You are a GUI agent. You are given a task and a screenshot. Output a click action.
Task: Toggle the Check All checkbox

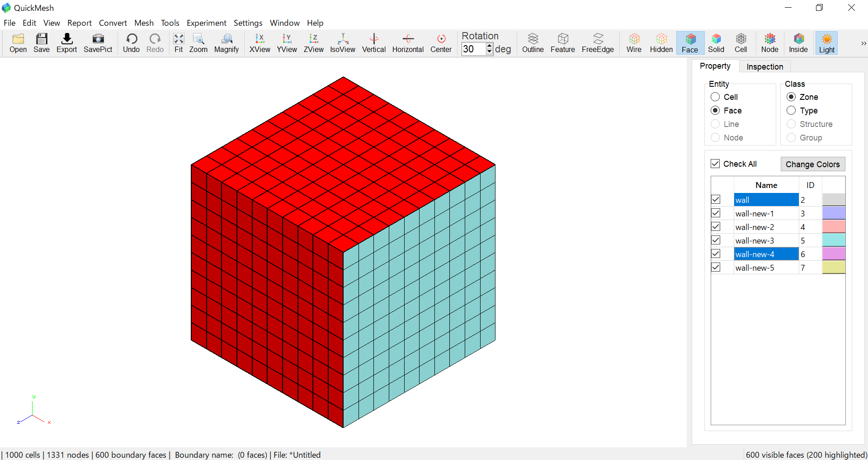pos(715,164)
